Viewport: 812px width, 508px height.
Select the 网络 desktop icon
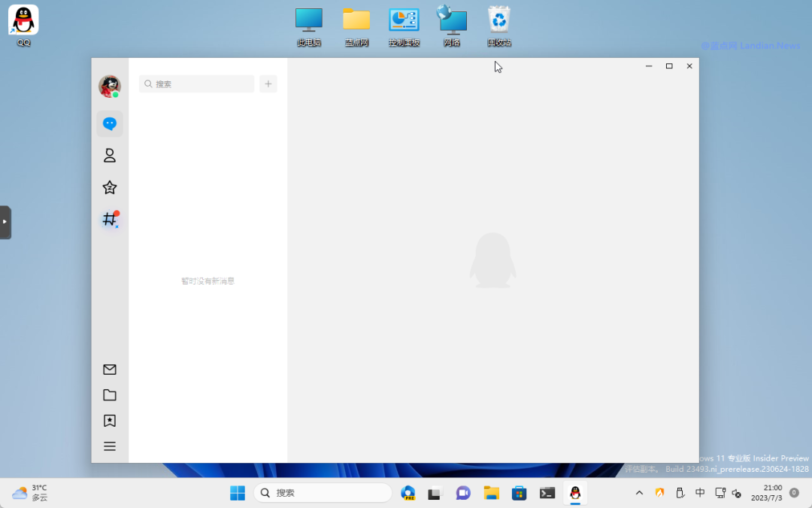click(452, 26)
